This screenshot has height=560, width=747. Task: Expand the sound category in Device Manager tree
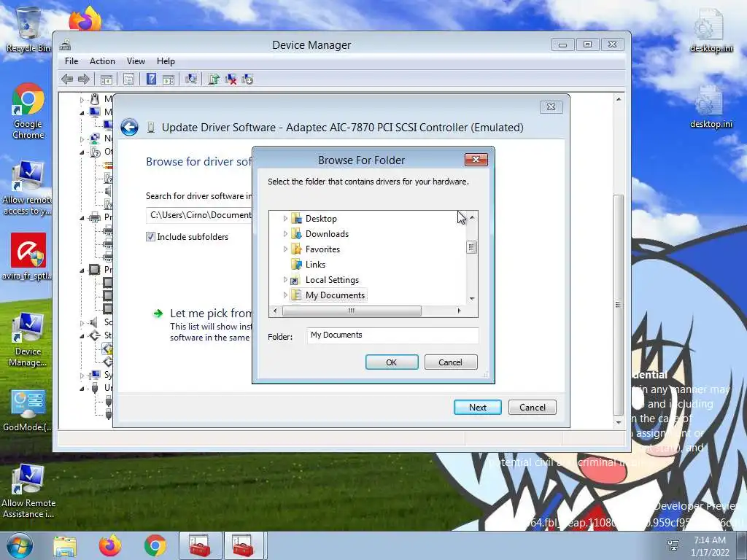click(82, 323)
